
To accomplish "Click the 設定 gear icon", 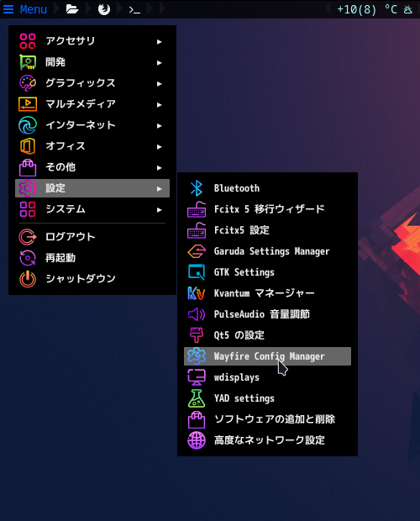I will [28, 188].
